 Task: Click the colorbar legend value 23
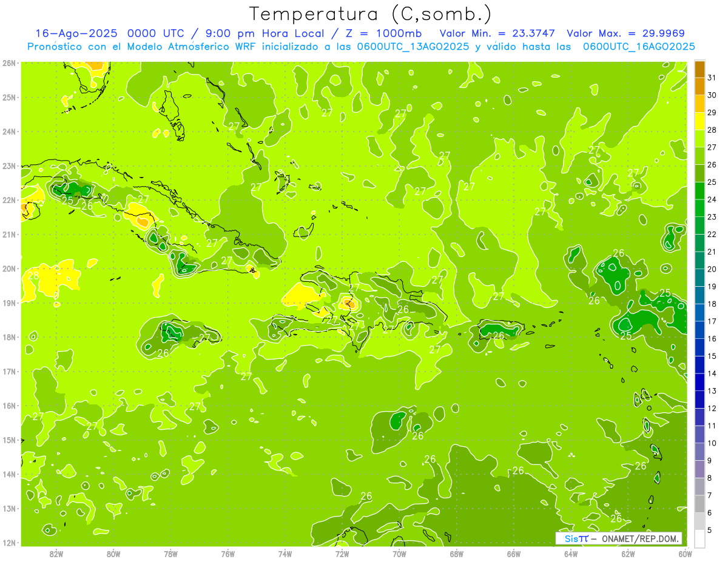click(x=712, y=217)
